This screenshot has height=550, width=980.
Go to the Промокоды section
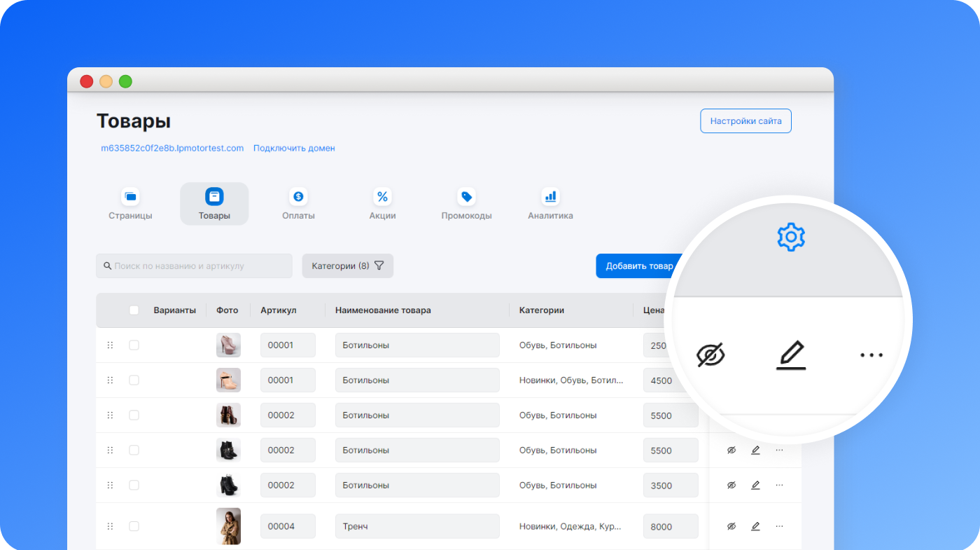click(x=466, y=204)
